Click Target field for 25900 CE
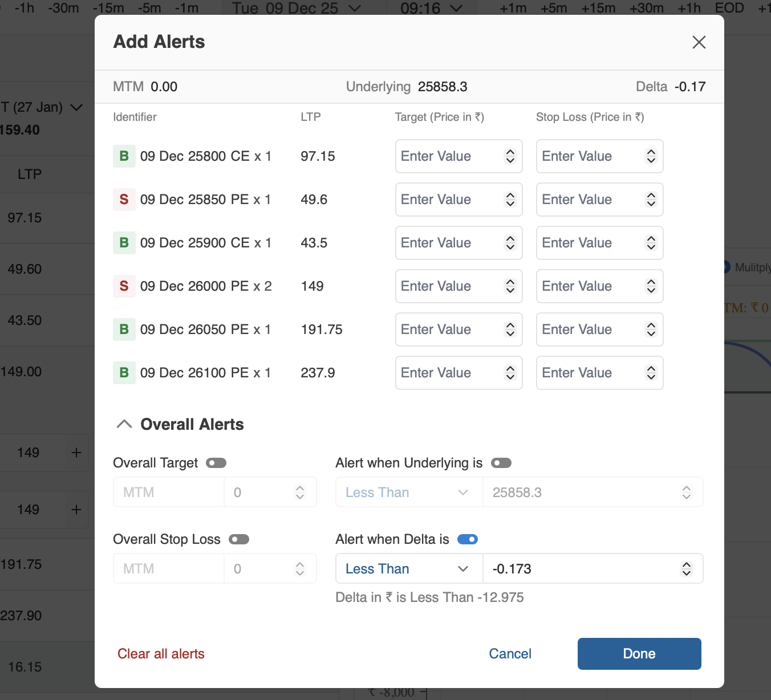The height and width of the screenshot is (700, 771). coord(448,243)
